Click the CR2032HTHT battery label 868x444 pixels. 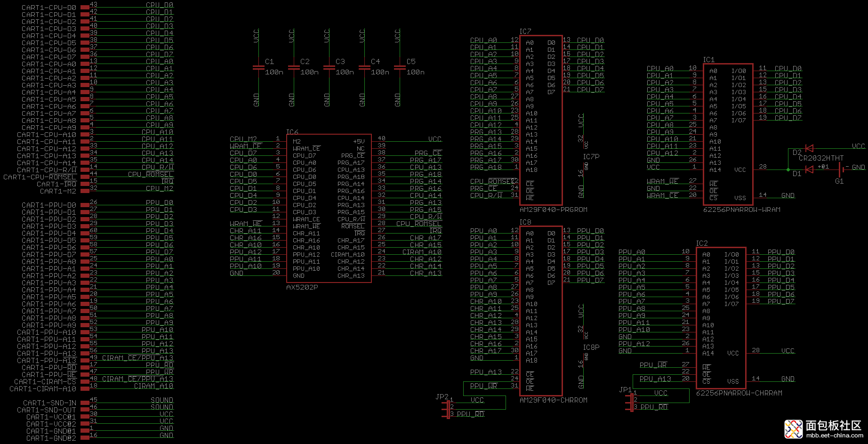tap(821, 158)
